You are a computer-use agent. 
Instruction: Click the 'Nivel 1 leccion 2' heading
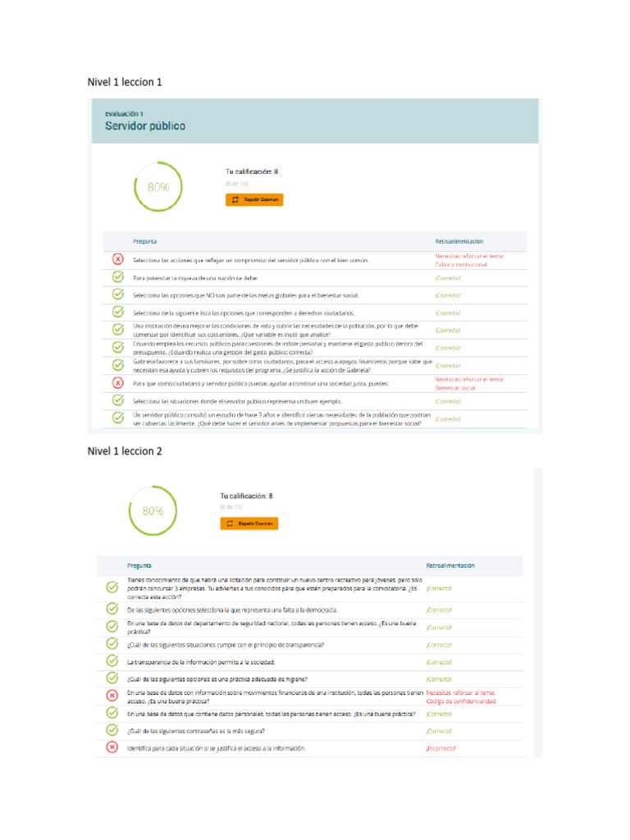[x=125, y=451]
